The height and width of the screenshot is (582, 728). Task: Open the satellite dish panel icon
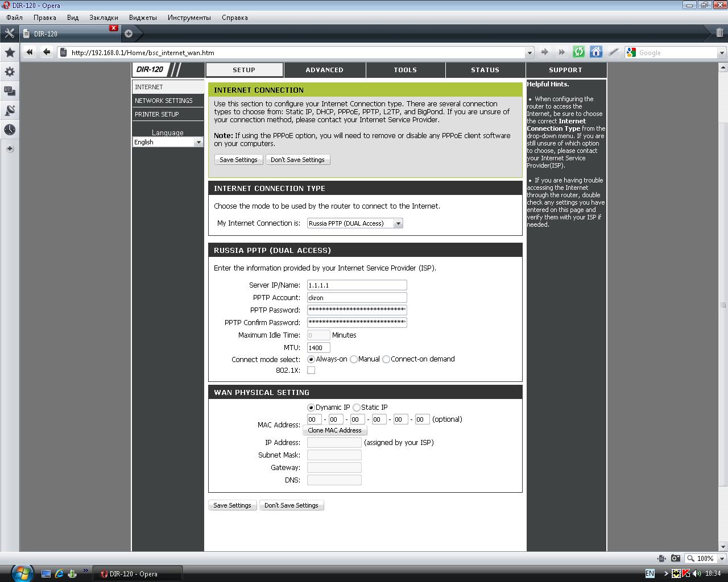click(x=10, y=110)
